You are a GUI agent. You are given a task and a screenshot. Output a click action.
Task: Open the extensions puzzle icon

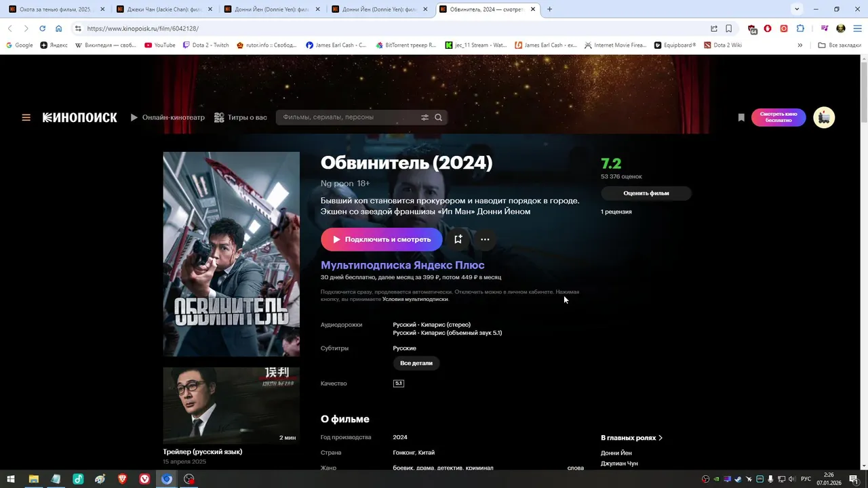point(800,28)
